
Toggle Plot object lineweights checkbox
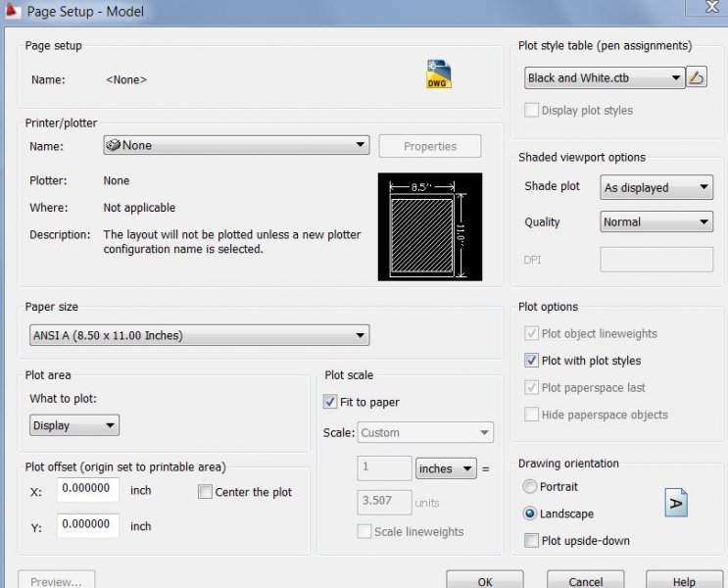531,333
